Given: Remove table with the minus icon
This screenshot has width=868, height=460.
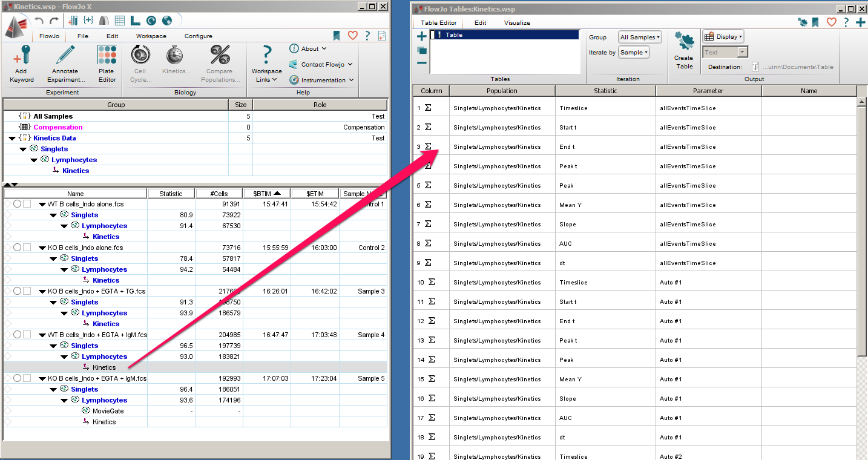Looking at the screenshot, I should click(422, 63).
